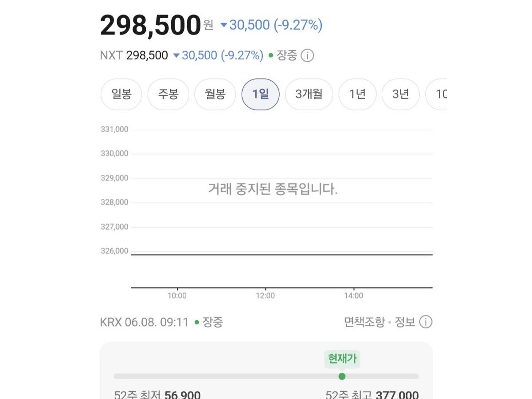Image resolution: width=532 pixels, height=399 pixels.
Task: Click the 현재가 green label bubble
Action: click(342, 358)
